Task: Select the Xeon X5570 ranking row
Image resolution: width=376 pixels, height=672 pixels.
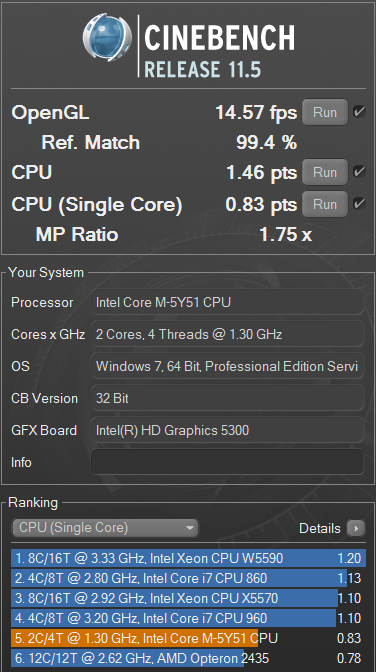Action: click(x=188, y=598)
